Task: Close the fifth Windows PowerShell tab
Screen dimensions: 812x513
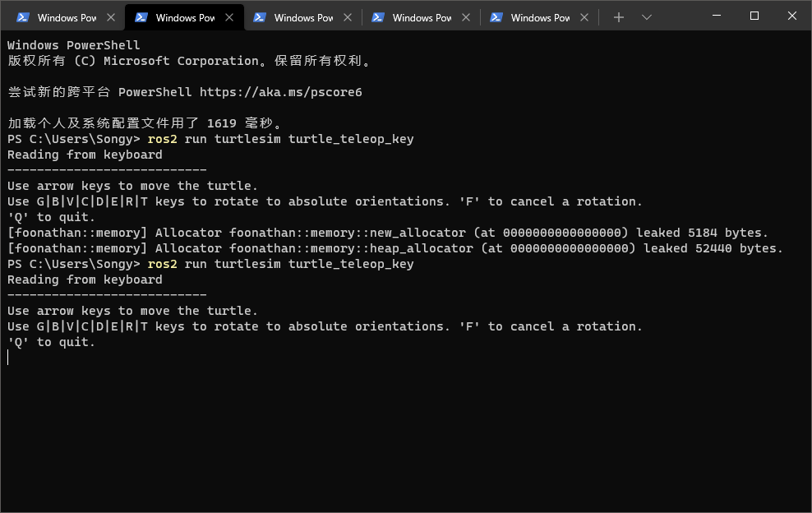Action: 584,16
